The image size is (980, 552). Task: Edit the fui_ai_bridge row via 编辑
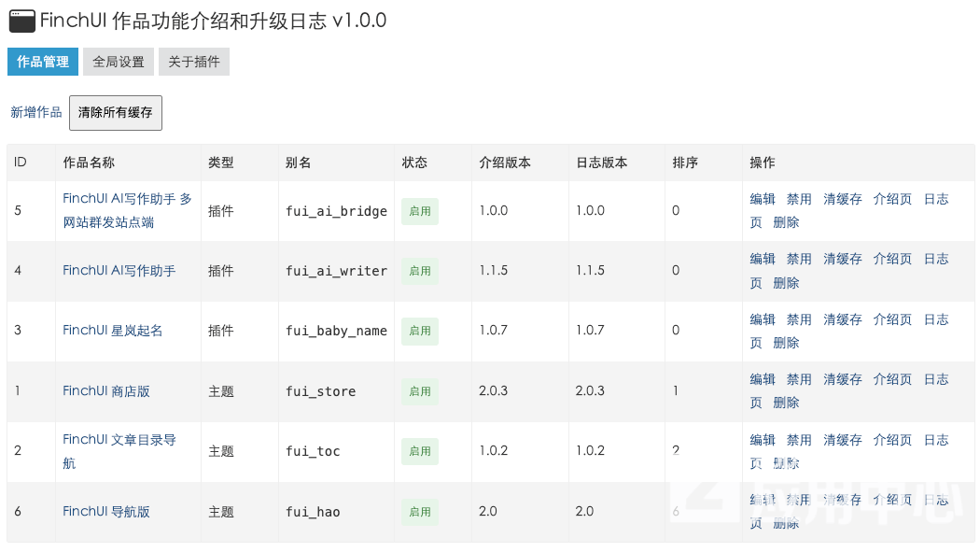(763, 199)
